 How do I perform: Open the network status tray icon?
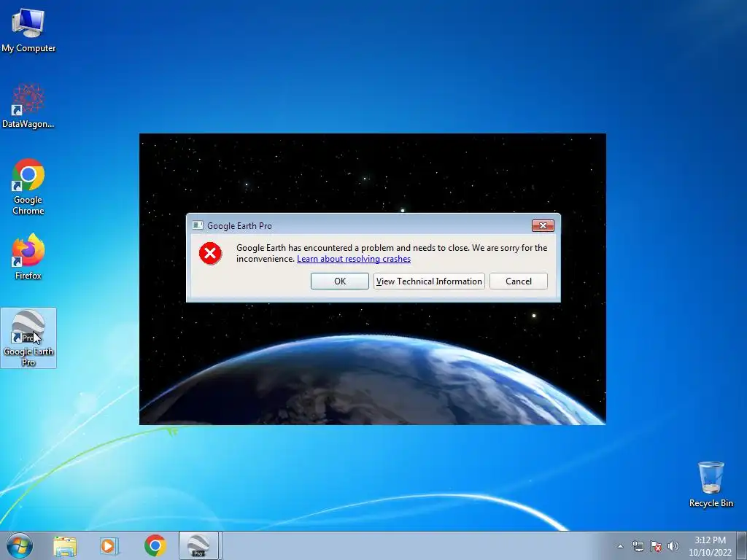[638, 547]
